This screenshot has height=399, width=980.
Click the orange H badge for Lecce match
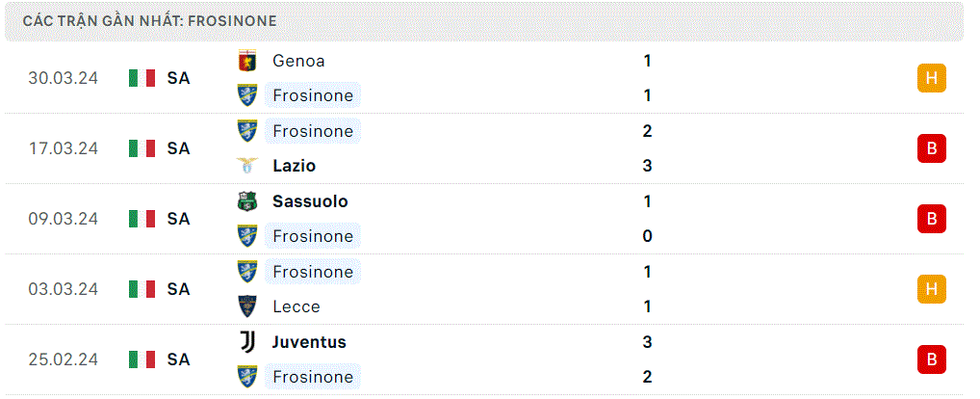(931, 289)
